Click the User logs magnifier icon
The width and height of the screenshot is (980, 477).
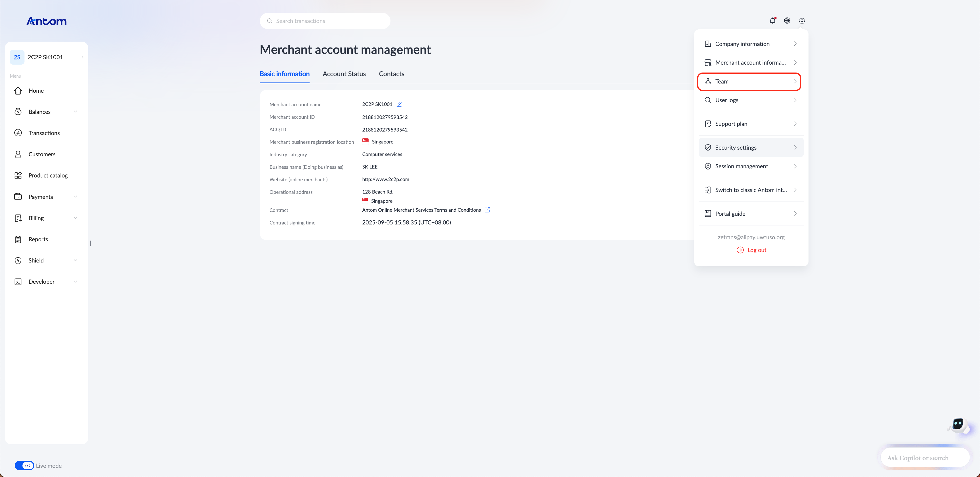click(708, 100)
